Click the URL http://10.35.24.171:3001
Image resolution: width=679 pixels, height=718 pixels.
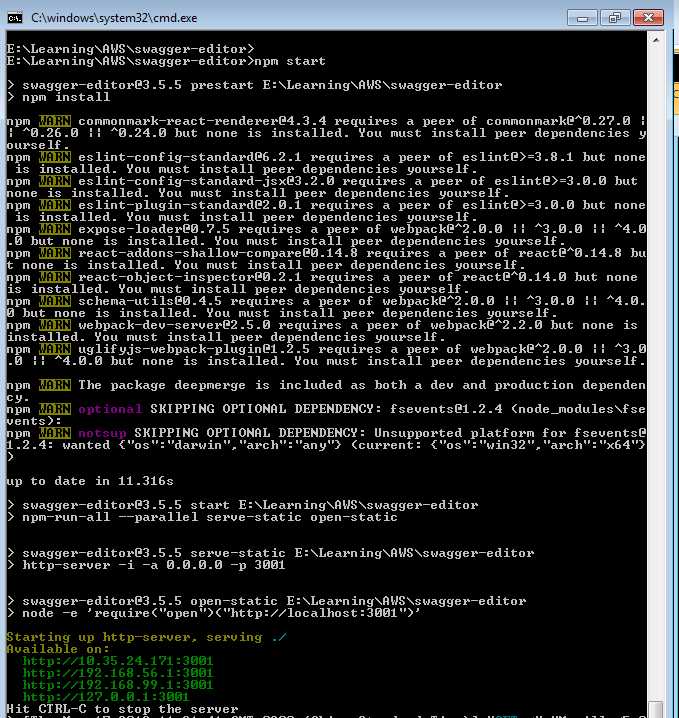(x=118, y=661)
